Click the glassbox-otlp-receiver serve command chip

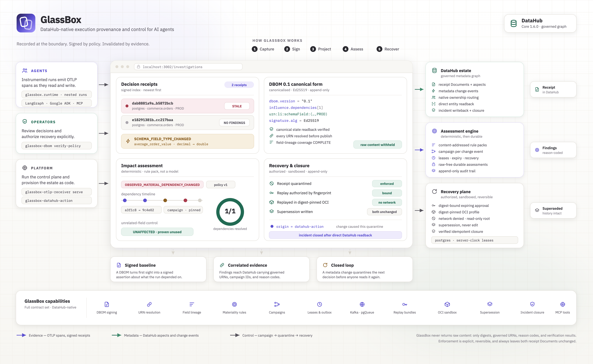[57, 192]
